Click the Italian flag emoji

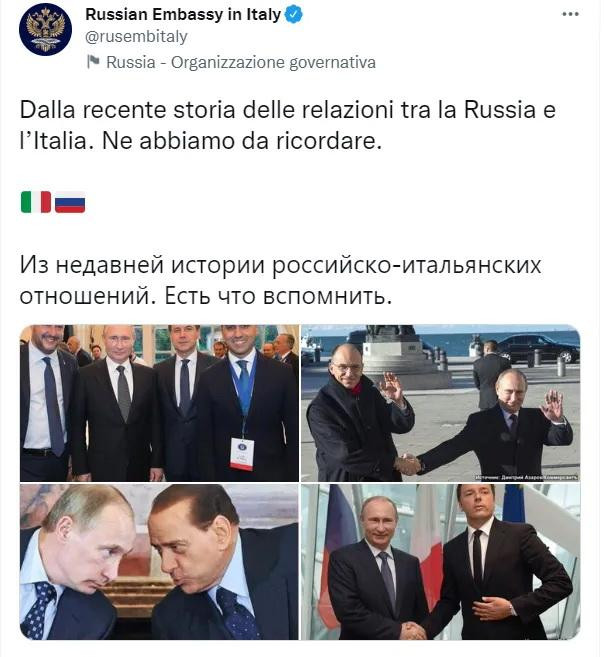coord(36,202)
